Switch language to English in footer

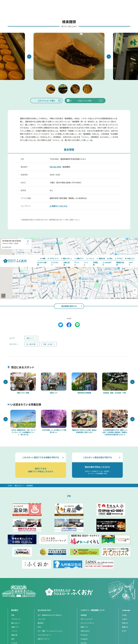tap(124, 619)
